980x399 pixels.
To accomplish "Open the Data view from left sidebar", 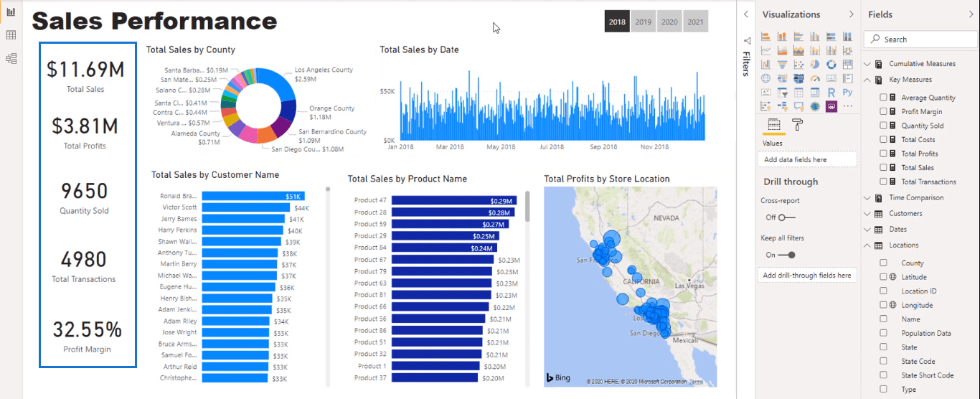I will 11,35.
